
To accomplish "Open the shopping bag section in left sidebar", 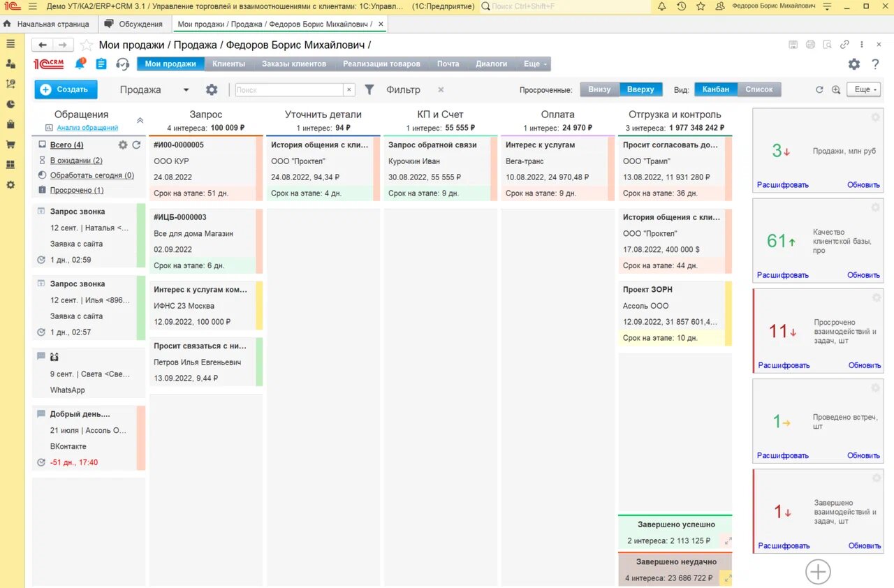I will coord(10,124).
